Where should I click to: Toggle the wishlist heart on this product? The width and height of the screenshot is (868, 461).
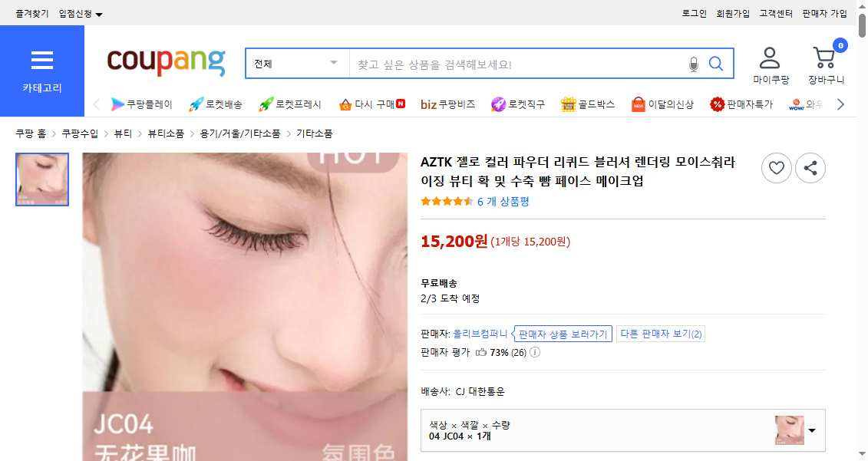click(x=777, y=167)
